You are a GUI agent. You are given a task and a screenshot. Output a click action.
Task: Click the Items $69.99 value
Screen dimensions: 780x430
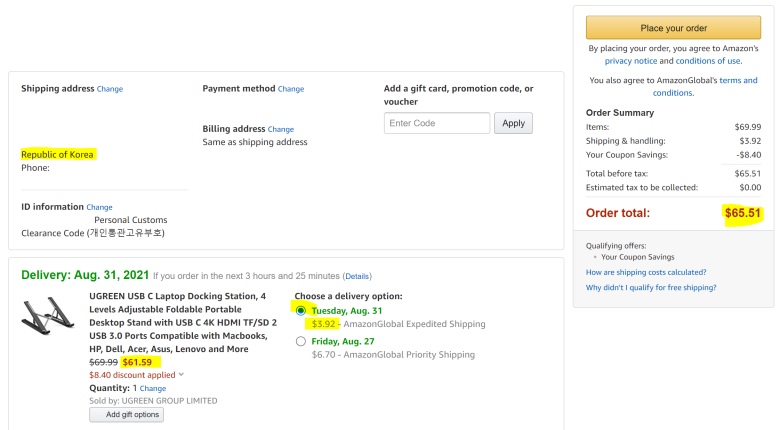point(748,127)
